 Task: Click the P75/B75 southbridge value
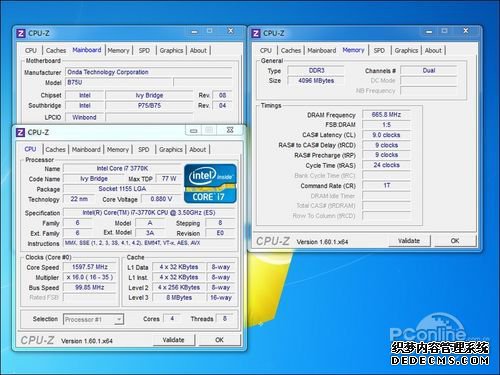point(149,106)
